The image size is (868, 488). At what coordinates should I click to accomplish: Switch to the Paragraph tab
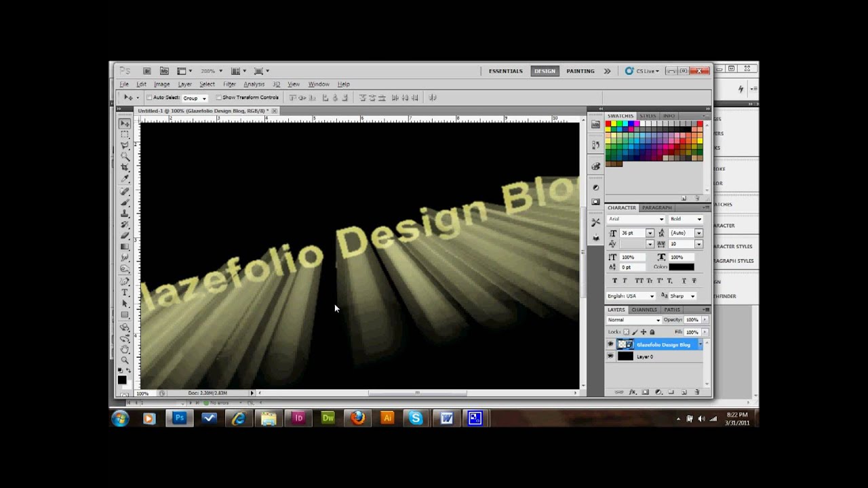point(656,207)
